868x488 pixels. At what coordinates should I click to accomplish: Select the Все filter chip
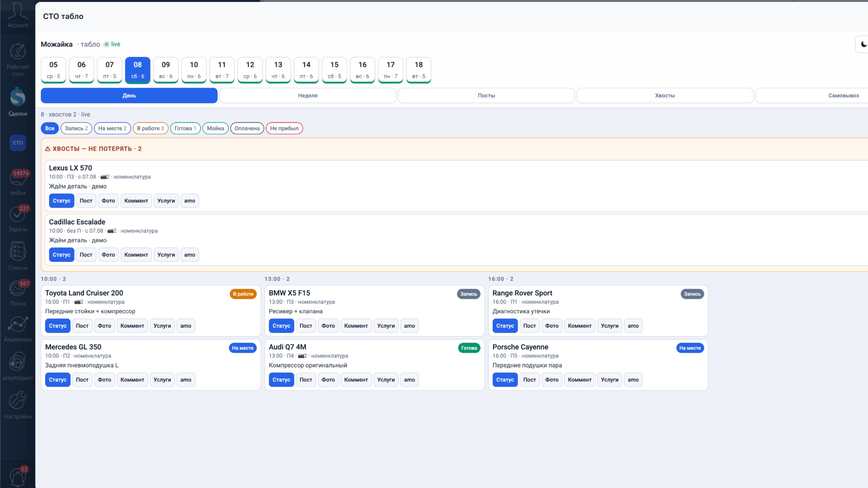pyautogui.click(x=50, y=128)
